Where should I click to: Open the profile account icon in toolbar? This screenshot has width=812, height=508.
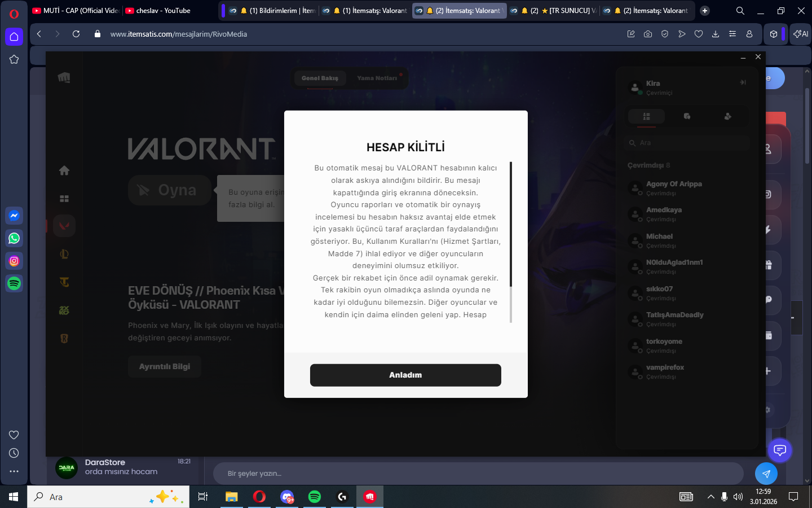pyautogui.click(x=749, y=34)
